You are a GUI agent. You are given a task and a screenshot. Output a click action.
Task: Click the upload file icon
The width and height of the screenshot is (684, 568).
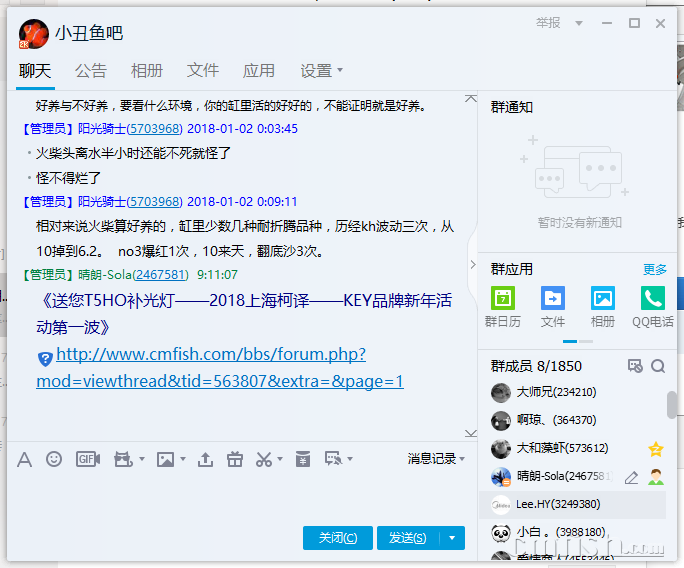(x=205, y=459)
